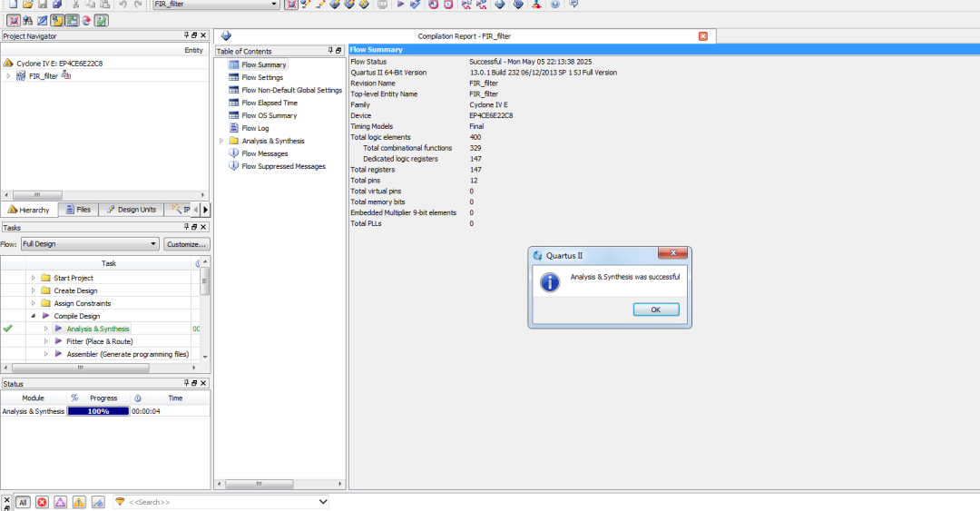
Task: Click the Compilation Report globe icon
Action: [226, 36]
